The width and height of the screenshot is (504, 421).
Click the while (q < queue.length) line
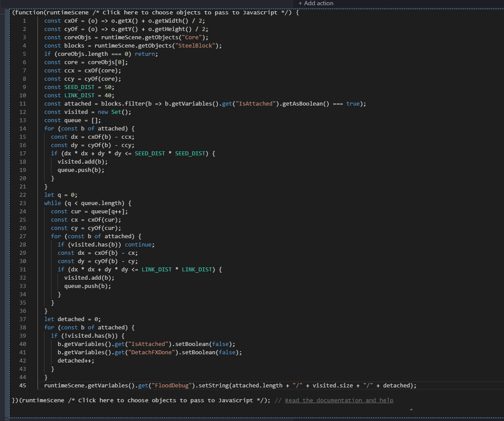tap(88, 203)
